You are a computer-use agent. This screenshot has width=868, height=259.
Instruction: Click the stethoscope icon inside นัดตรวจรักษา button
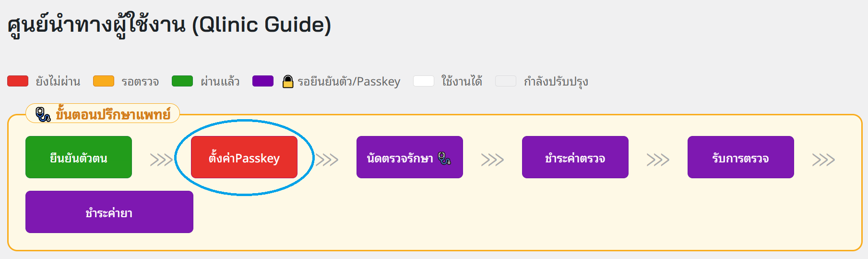point(444,158)
